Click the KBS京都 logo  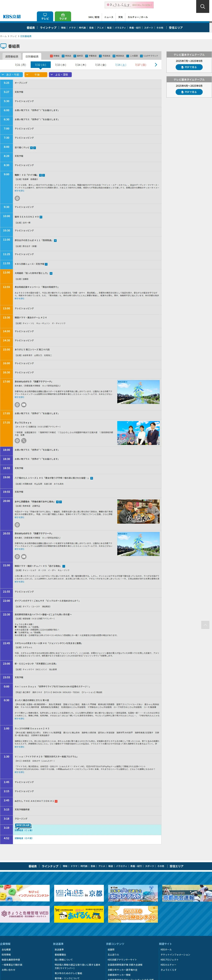coord(12,17)
